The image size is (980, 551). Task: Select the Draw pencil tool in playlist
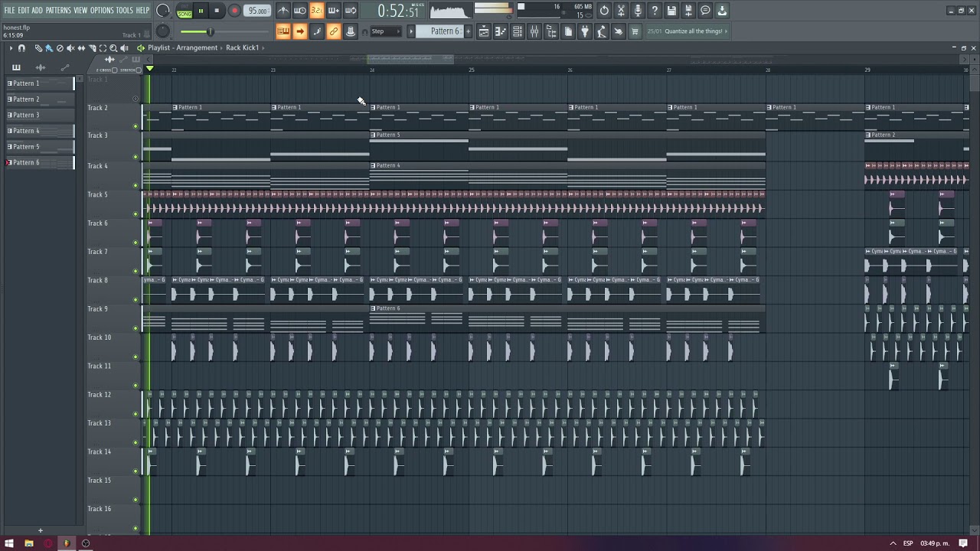tap(38, 48)
